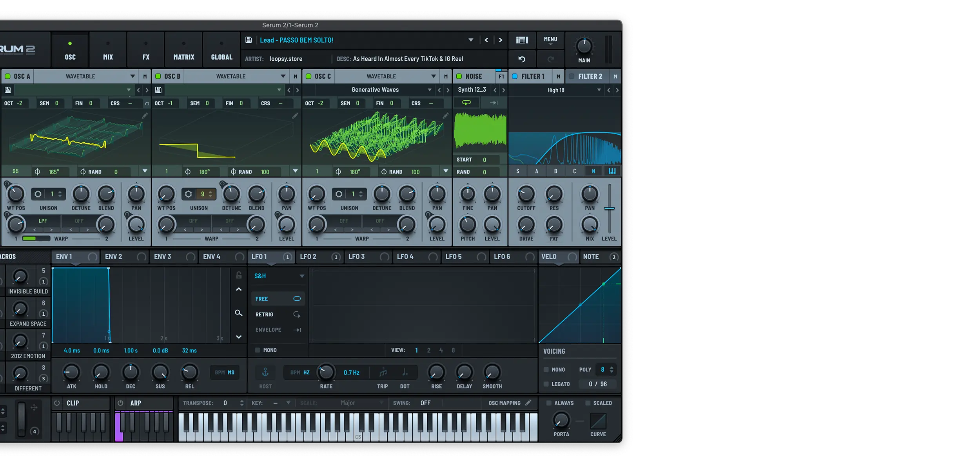The image size is (980, 470).
Task: Open OSC C unison gear settings
Action: click(339, 194)
